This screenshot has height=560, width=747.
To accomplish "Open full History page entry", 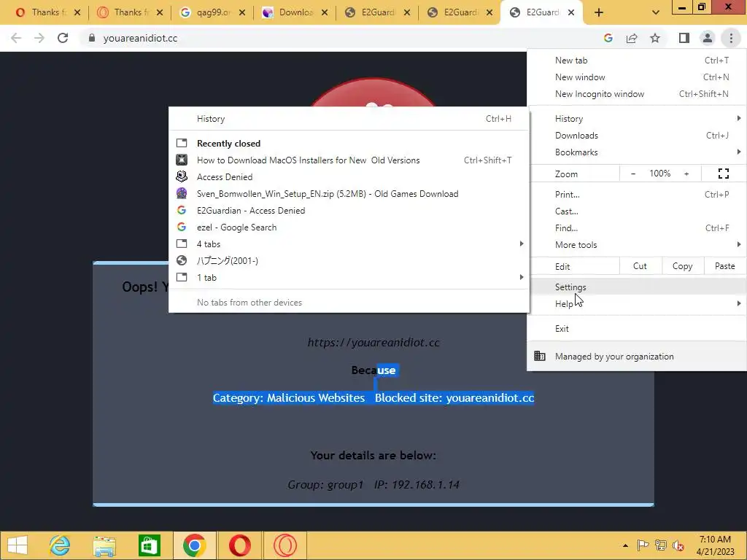I will click(349, 119).
